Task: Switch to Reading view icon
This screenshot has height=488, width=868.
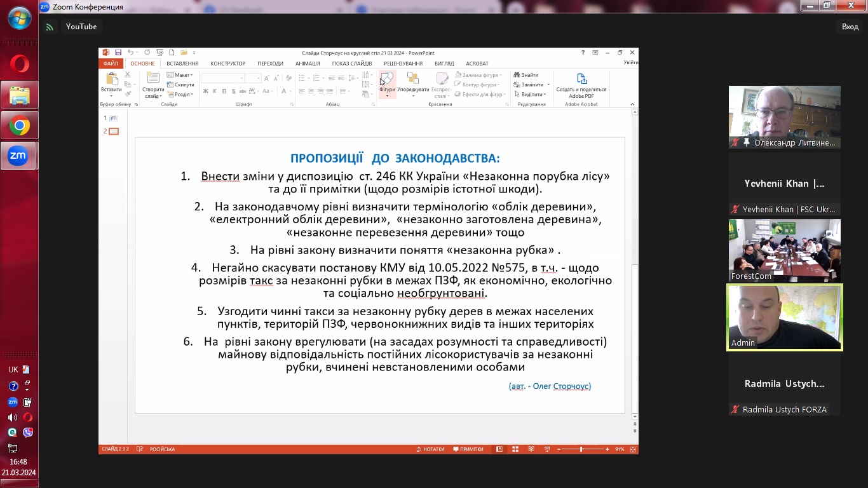Action: 532,449
